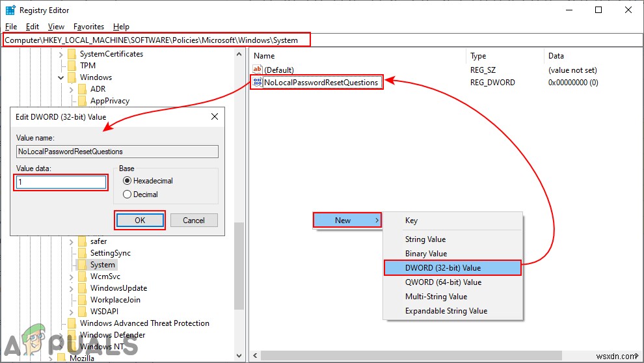Screen dimensions: 644x363
Task: Click the safer folder icon
Action: click(83, 241)
